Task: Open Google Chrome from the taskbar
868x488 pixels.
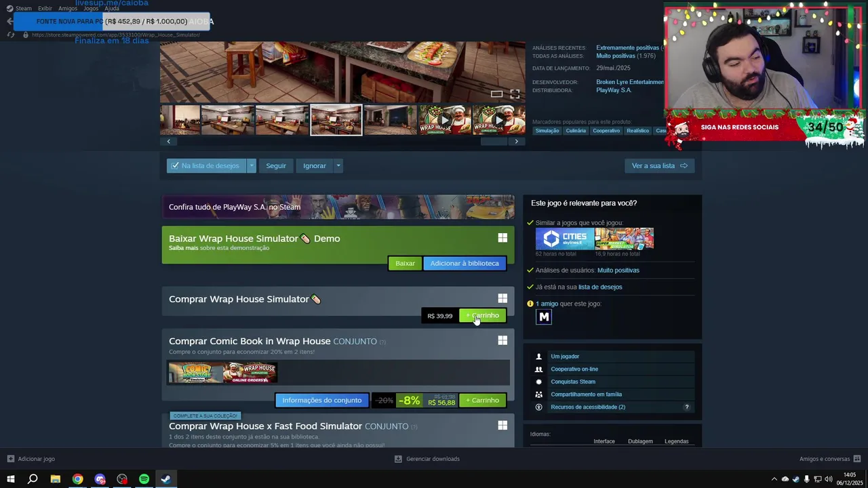Action: [77, 479]
